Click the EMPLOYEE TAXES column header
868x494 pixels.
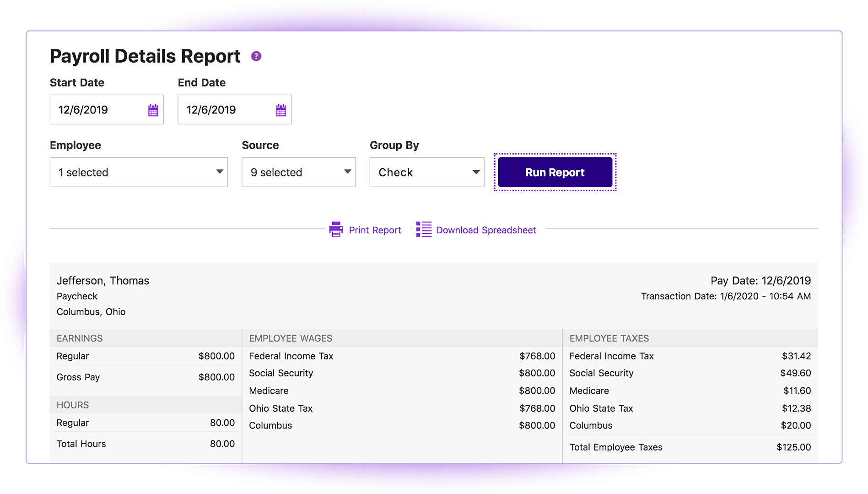(609, 338)
